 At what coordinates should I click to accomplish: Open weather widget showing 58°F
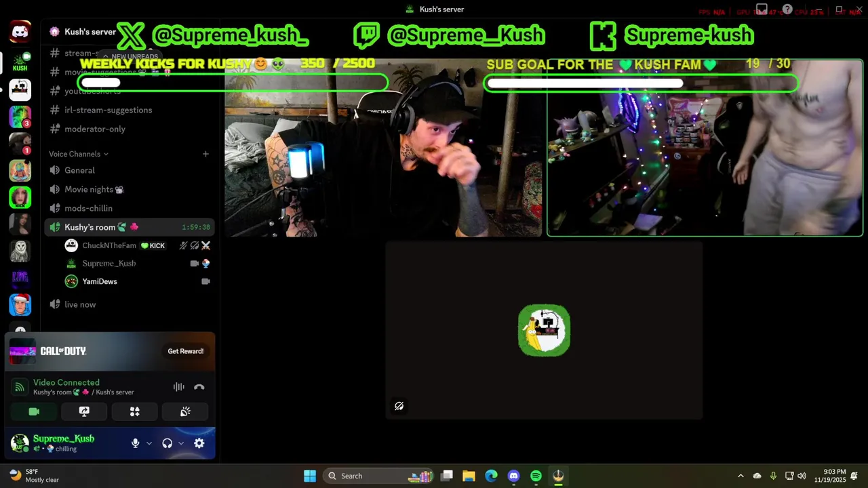tap(34, 476)
